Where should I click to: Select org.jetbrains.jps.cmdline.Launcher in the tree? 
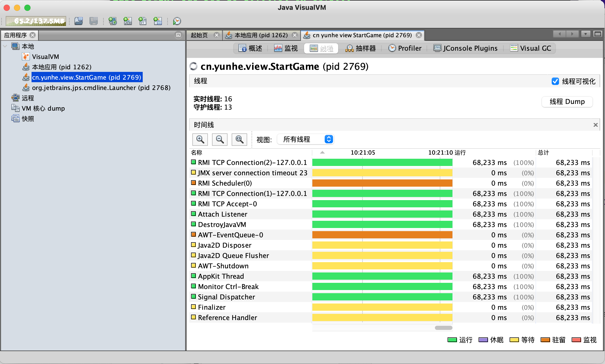point(101,88)
